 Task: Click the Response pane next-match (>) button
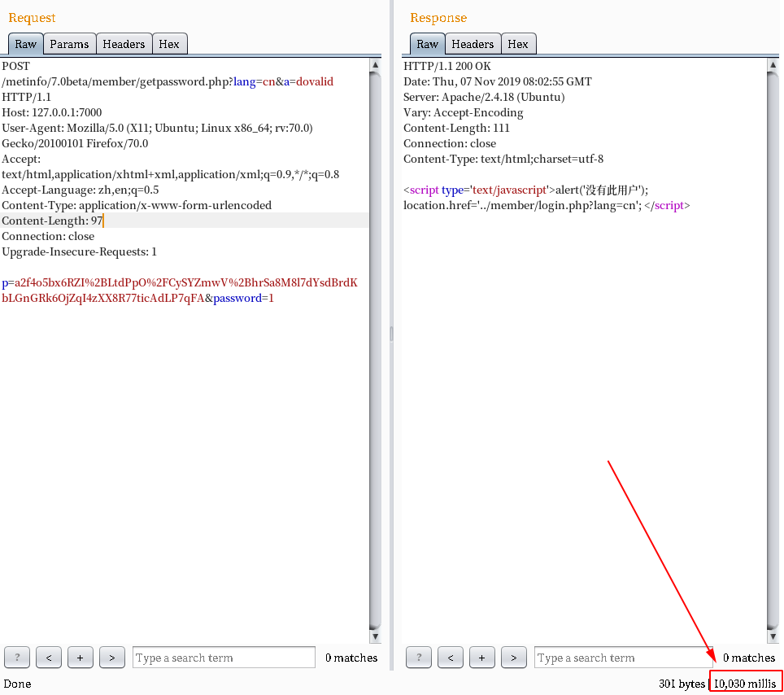pos(513,658)
